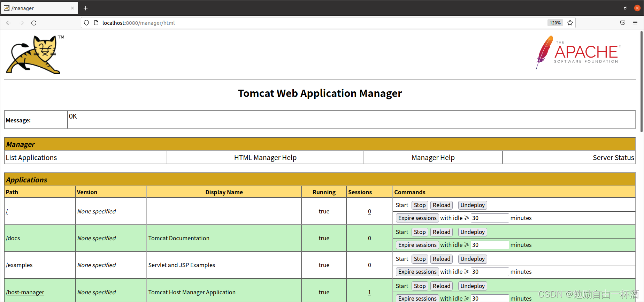Image resolution: width=644 pixels, height=302 pixels.
Task: Click the Servlet and JSP Examples text
Action: click(182, 265)
